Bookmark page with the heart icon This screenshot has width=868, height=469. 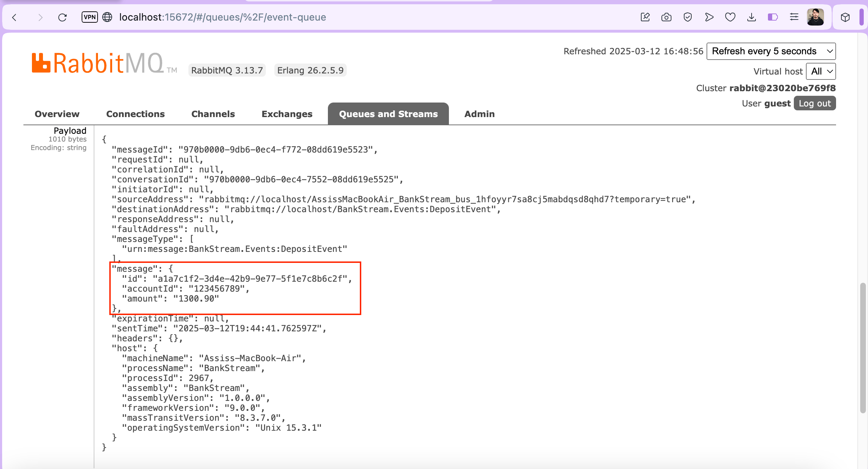(730, 17)
